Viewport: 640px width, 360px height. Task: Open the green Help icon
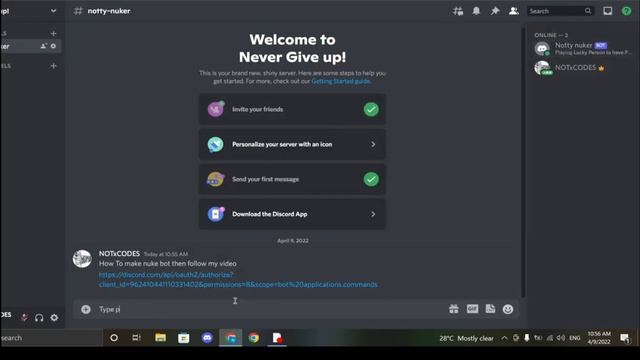tap(626, 11)
